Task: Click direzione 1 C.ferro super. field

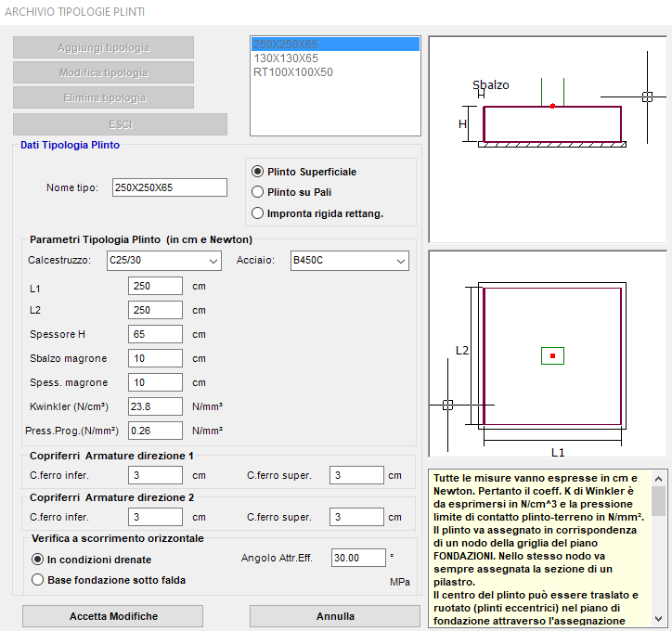Action: (356, 475)
